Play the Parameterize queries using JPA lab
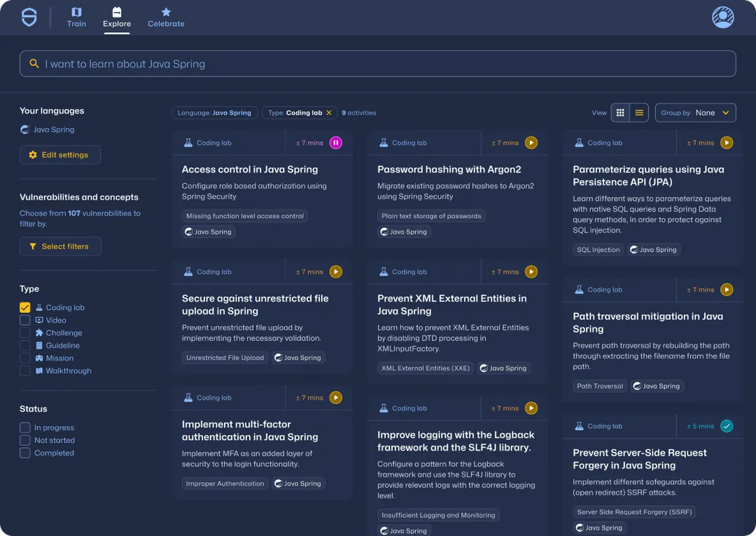The width and height of the screenshot is (756, 536). tap(727, 143)
